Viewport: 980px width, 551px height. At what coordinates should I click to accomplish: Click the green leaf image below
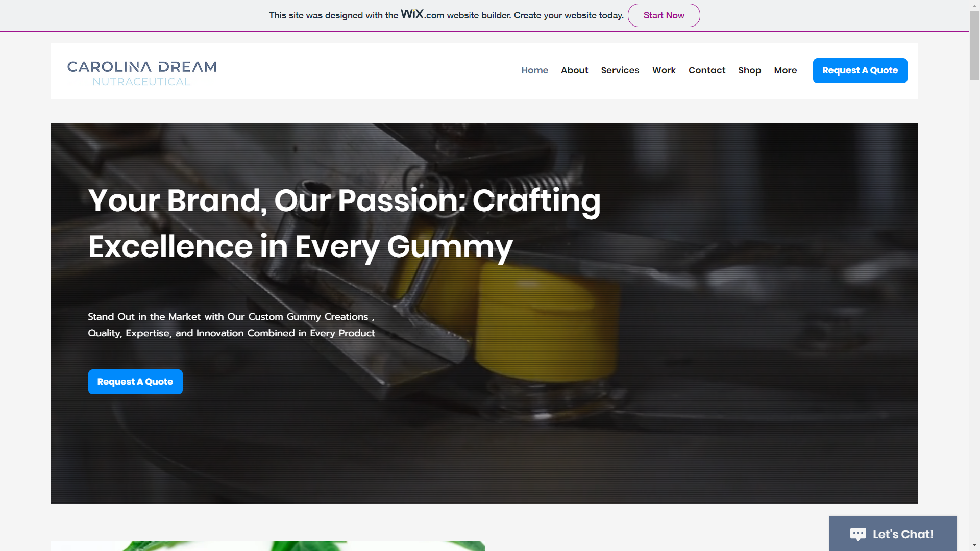pyautogui.click(x=267, y=546)
